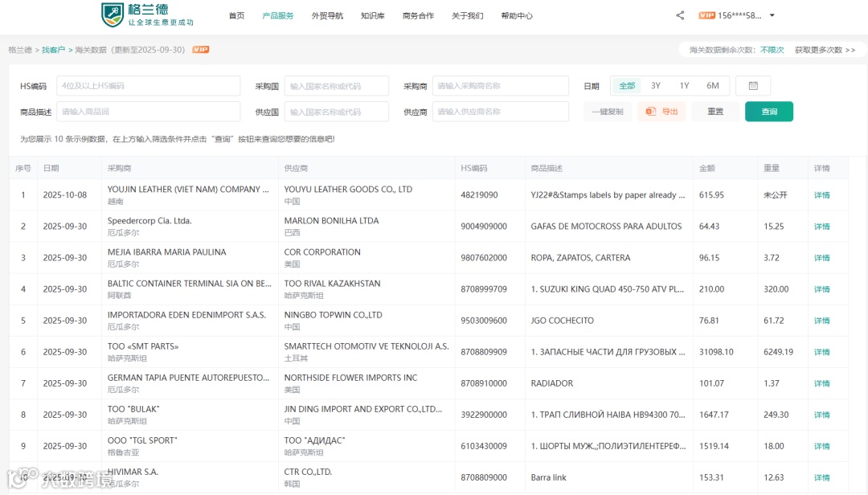This screenshot has width=868, height=495.
Task: Click supplier NINGBO TOPWIN CO.,LTD
Action: point(334,314)
